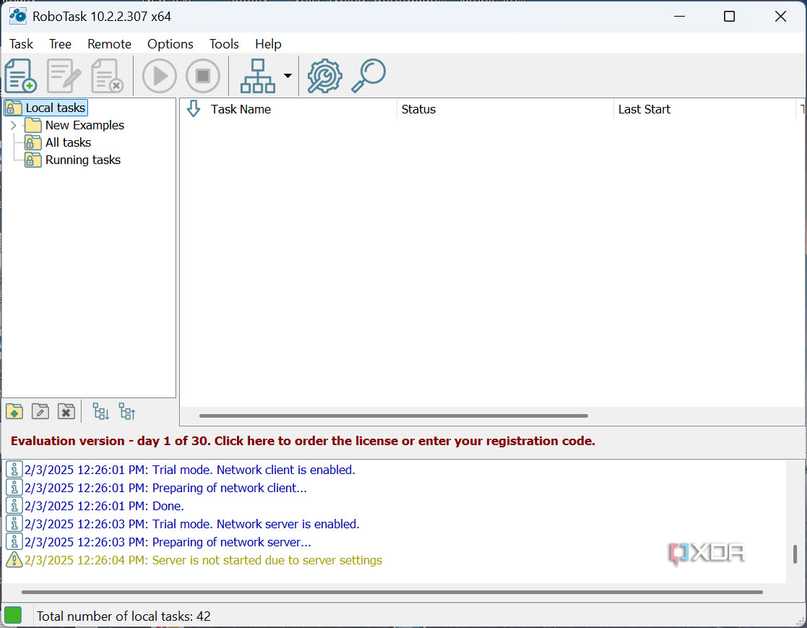Click the sort arrow icon in the task list header
The width and height of the screenshot is (807, 628).
[193, 109]
